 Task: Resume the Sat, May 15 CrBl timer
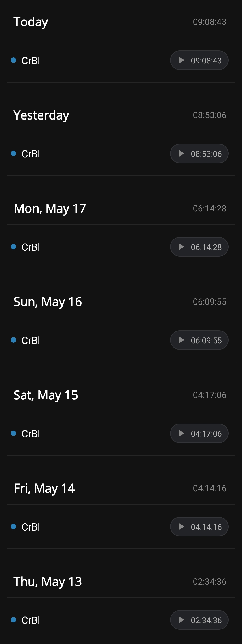199,433
